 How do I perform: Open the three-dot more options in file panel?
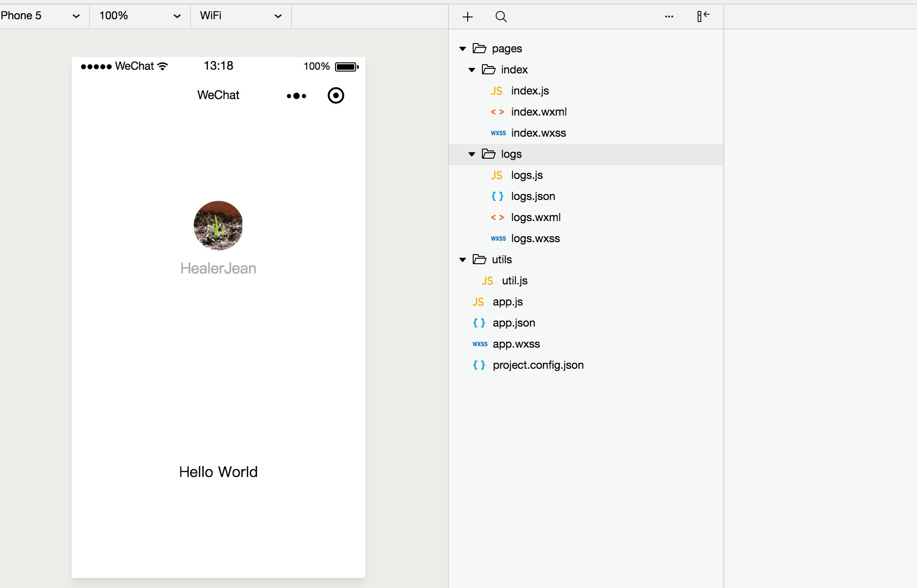point(669,17)
